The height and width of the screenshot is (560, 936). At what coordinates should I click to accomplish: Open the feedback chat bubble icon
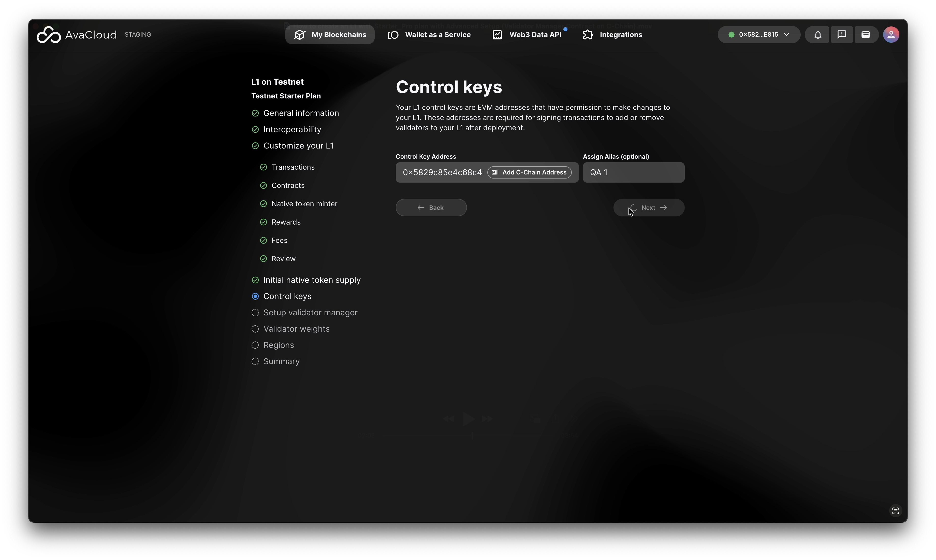pyautogui.click(x=842, y=35)
